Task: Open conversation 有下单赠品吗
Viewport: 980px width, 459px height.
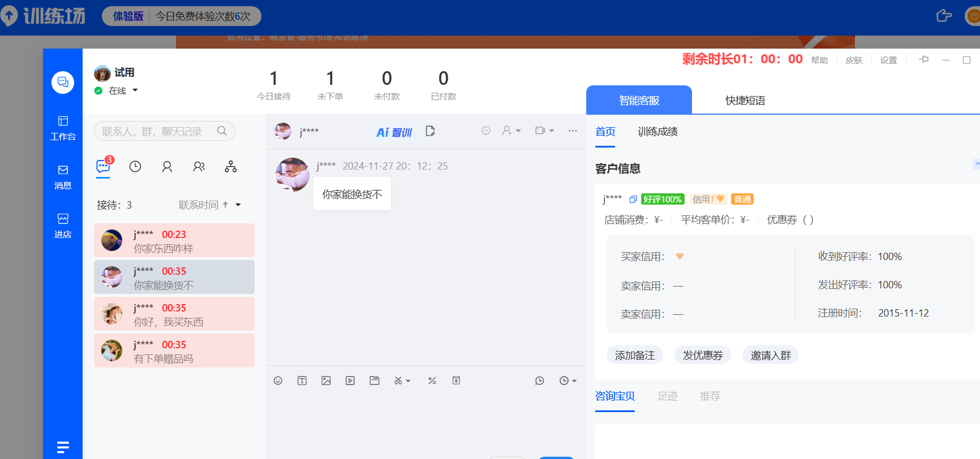Action: coord(174,350)
